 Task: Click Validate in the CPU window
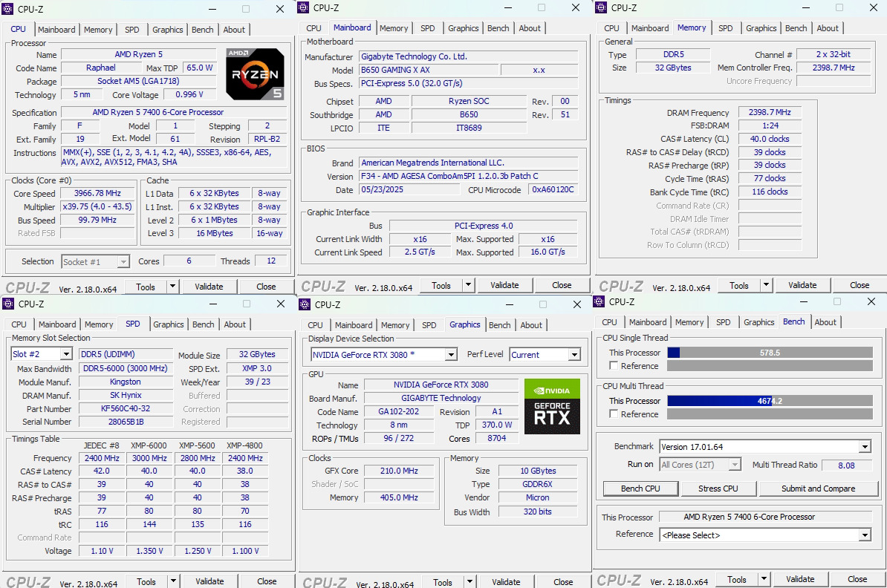coord(209,287)
